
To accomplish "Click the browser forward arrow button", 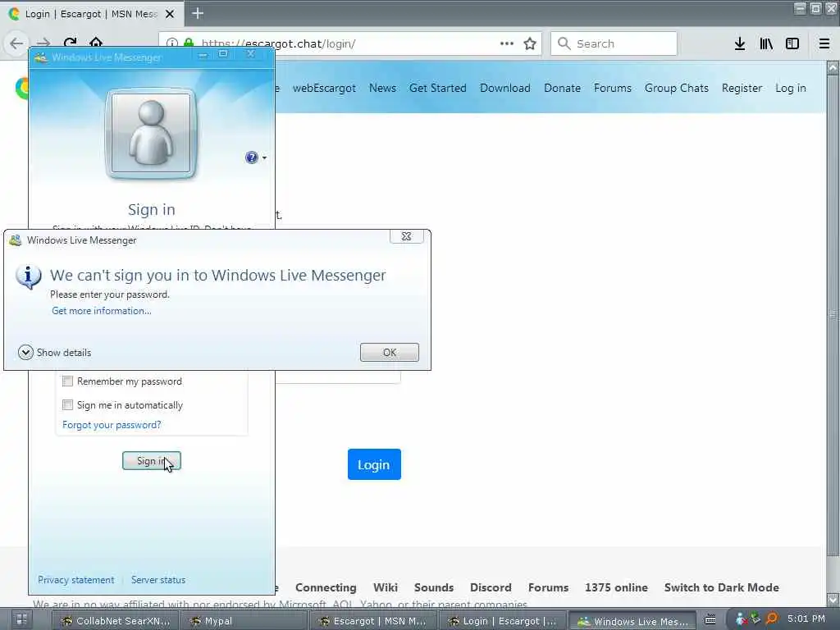I will coord(43,43).
